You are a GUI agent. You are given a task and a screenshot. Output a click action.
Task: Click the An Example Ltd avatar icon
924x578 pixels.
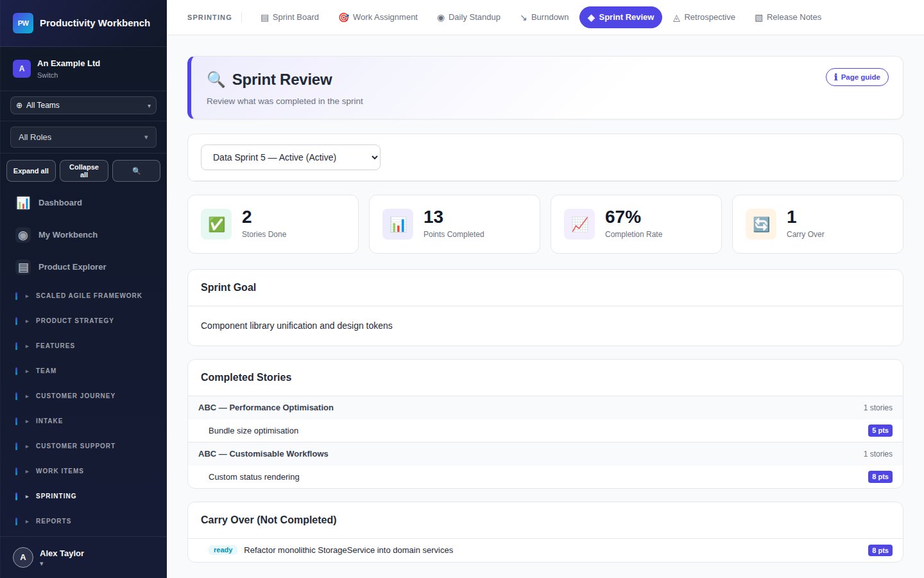point(22,69)
